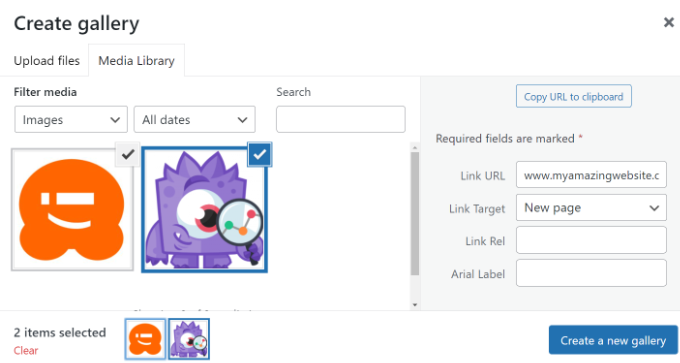Open the Images filter dropdown

71,119
